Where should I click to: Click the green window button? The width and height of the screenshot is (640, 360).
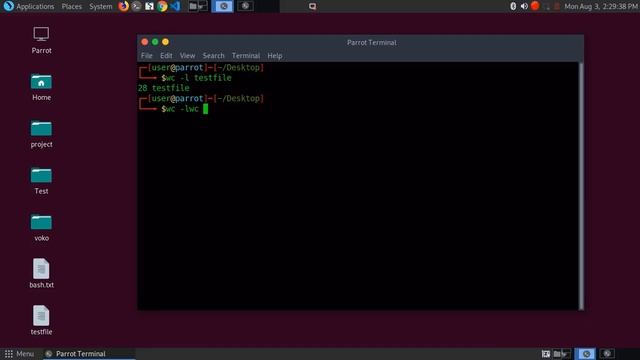click(155, 42)
